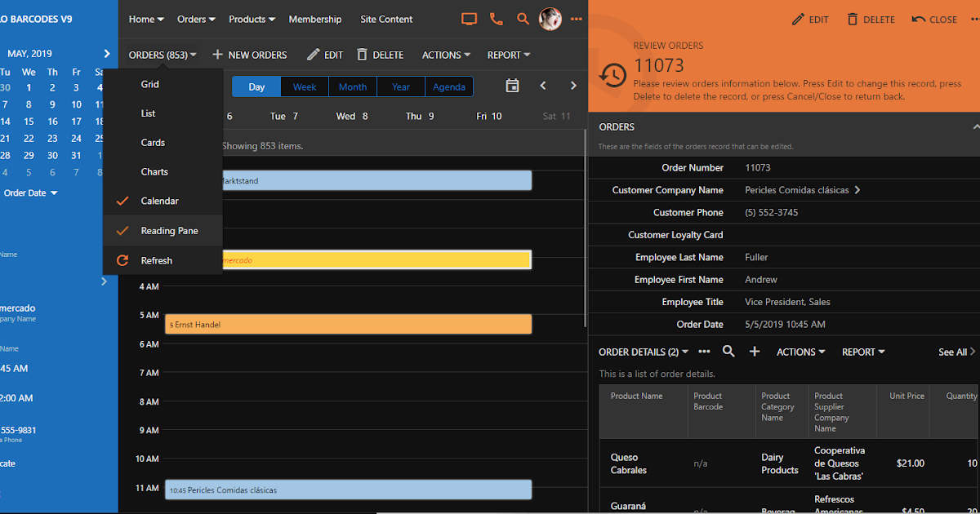Click the phone icon in the top bar
The image size is (980, 514).
496,19
